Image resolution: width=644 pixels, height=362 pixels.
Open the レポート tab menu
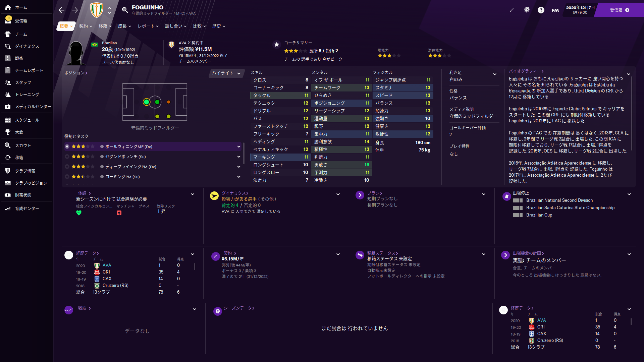[x=148, y=26]
